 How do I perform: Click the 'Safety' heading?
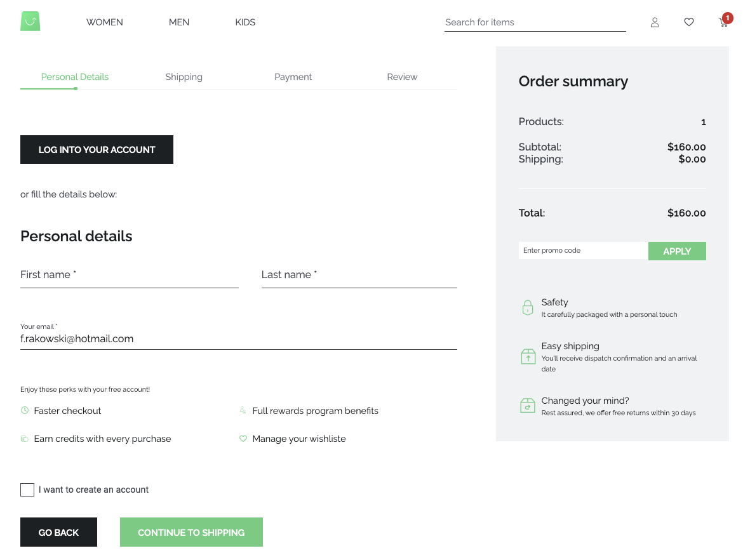554,302
